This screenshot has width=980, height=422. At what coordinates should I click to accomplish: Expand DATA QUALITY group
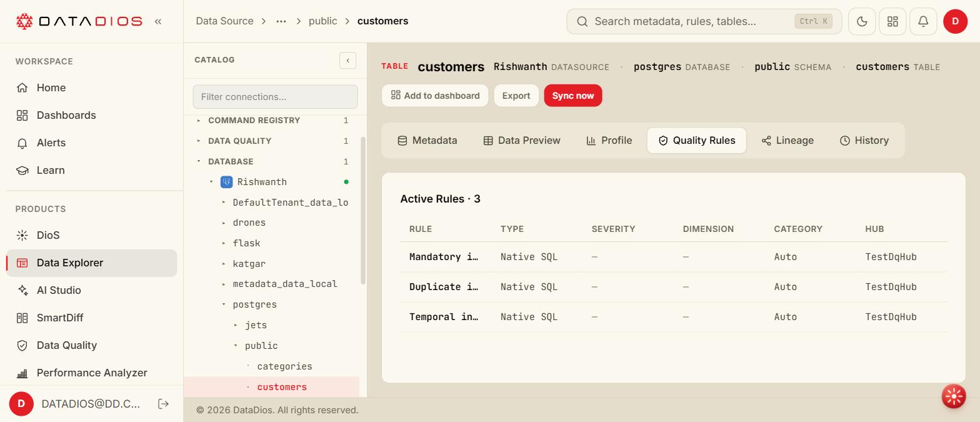pyautogui.click(x=199, y=141)
